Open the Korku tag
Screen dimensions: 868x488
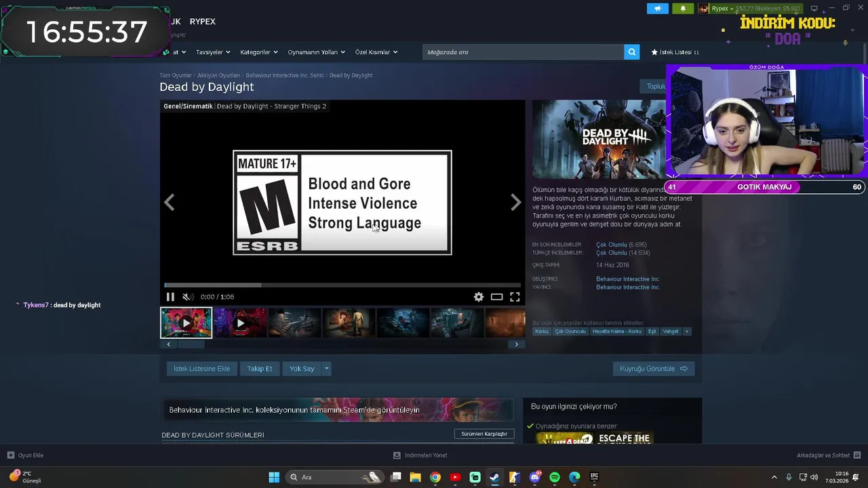coord(542,331)
